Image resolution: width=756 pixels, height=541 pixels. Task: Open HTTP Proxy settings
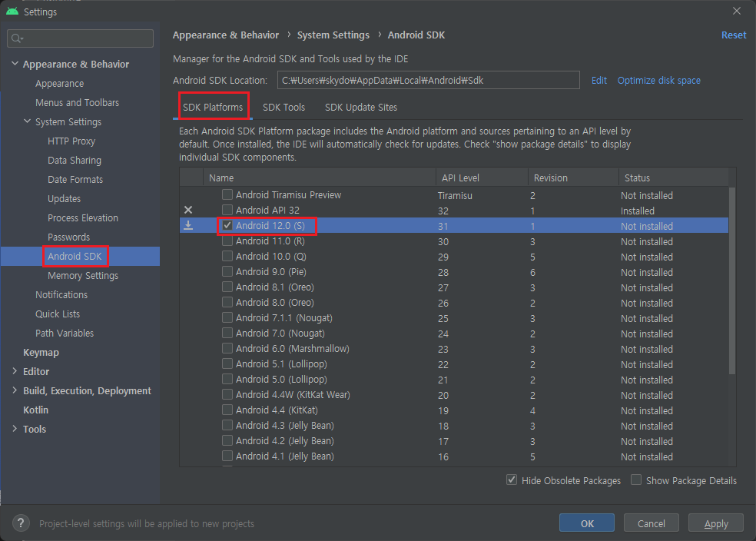[71, 141]
